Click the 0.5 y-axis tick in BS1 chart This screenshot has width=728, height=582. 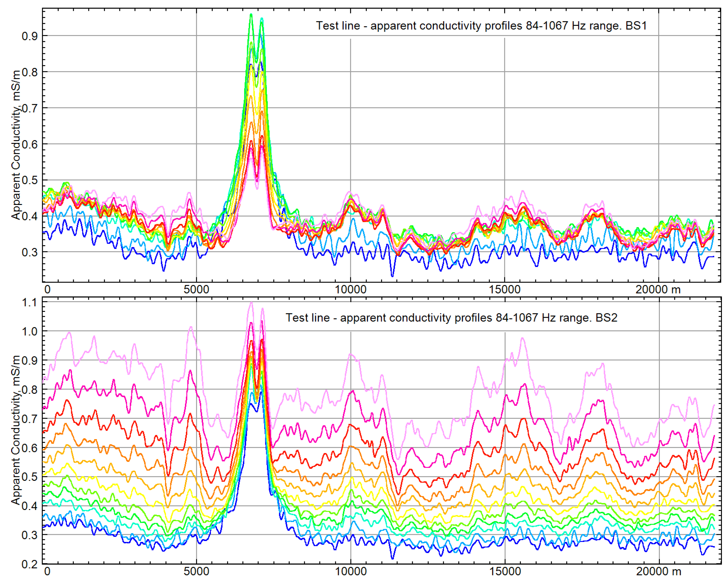[x=30, y=180]
